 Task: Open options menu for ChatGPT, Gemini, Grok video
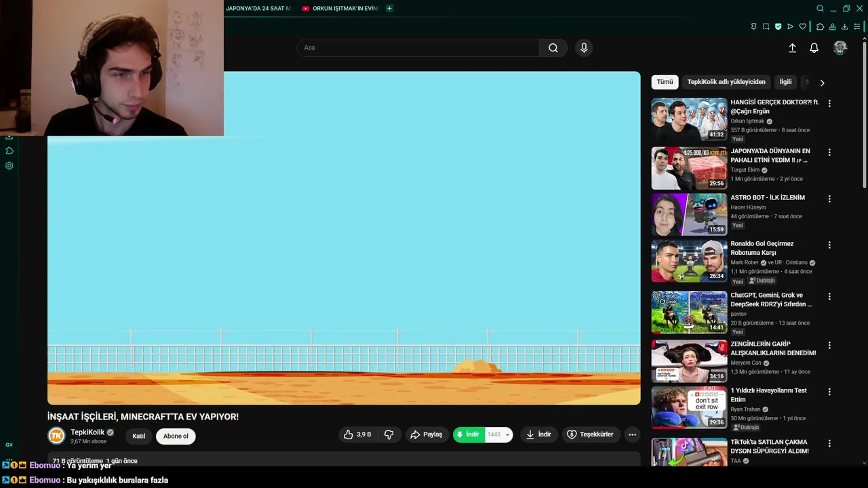pos(829,297)
